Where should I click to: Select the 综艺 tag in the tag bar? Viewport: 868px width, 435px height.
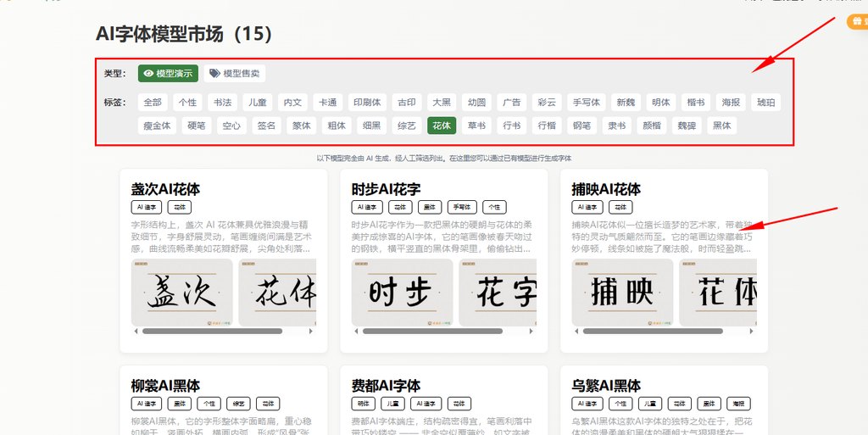coord(407,125)
